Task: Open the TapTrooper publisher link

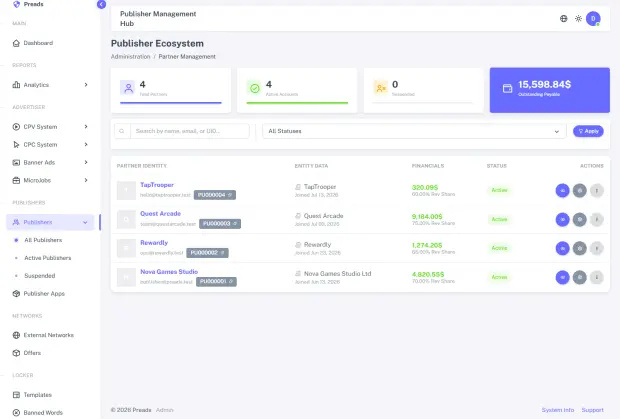Action: pos(157,185)
